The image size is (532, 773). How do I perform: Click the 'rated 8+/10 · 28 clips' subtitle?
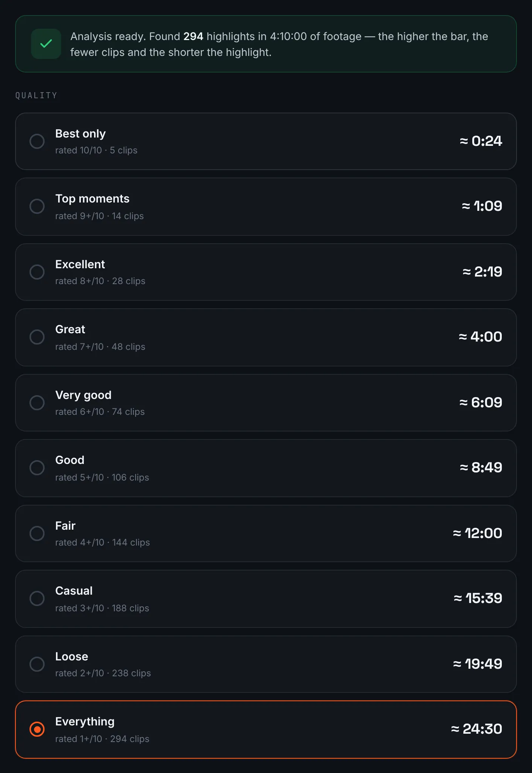(100, 281)
